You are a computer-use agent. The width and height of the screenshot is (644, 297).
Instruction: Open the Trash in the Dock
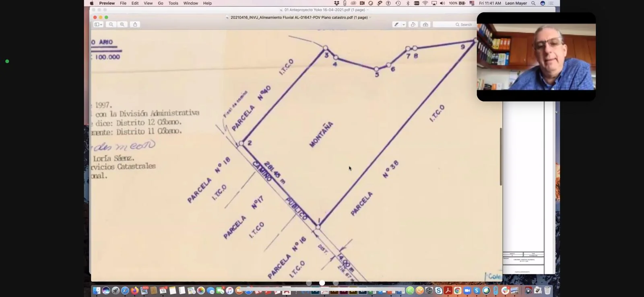pos(547,290)
